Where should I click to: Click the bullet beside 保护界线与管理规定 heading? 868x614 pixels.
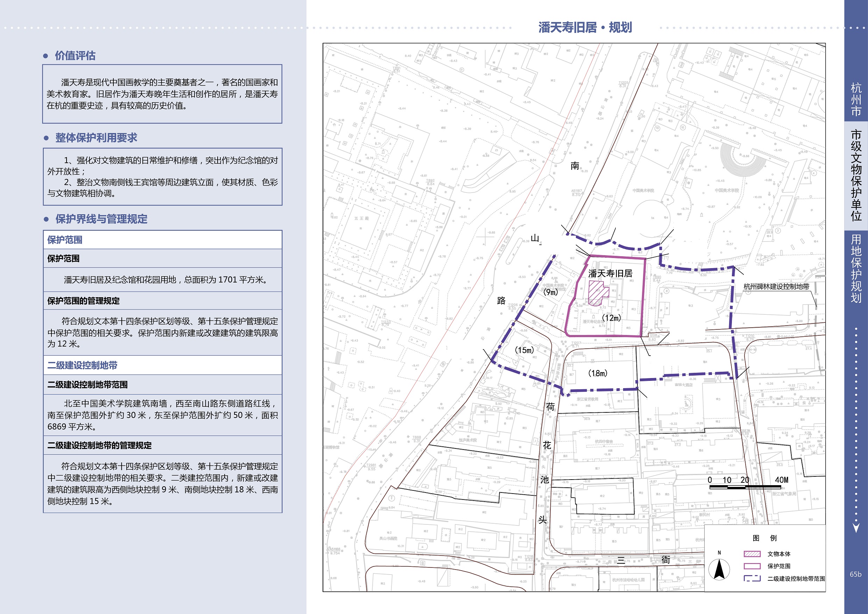pos(46,219)
